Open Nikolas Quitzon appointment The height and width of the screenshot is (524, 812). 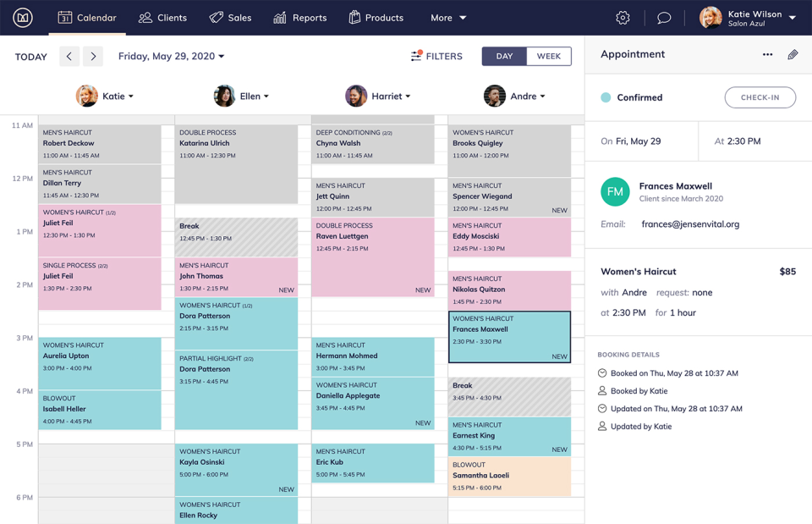point(509,290)
